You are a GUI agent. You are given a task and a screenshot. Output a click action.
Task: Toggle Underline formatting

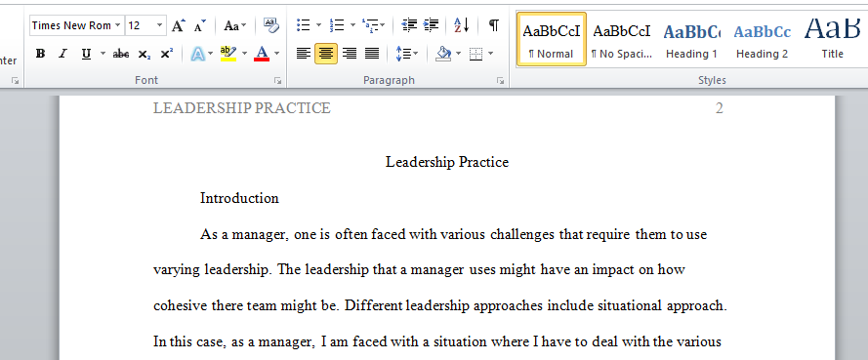[x=86, y=54]
